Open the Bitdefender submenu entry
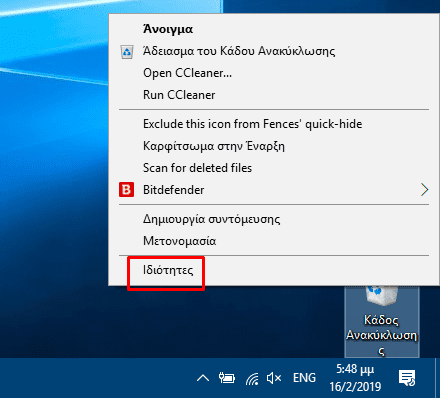 click(x=274, y=190)
